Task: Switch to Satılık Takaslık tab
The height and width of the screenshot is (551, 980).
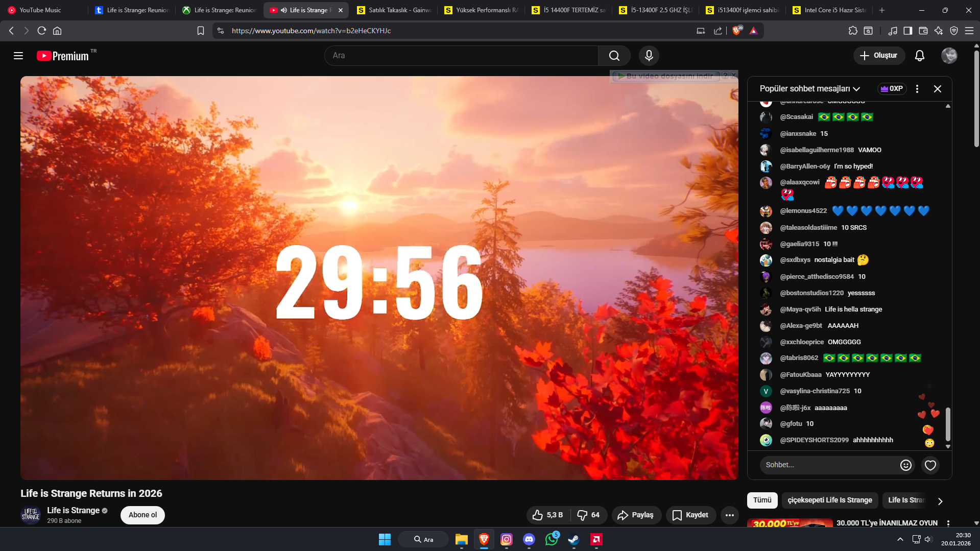Action: [x=395, y=10]
